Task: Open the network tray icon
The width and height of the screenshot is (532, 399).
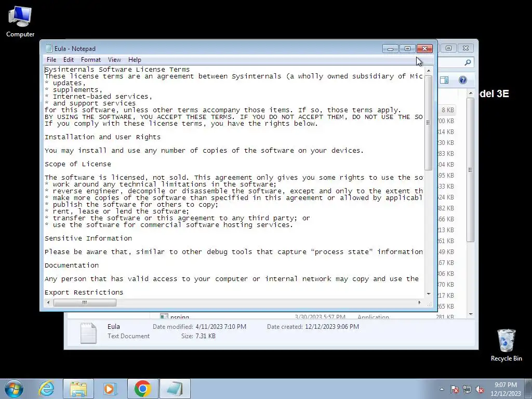Action: (x=467, y=389)
